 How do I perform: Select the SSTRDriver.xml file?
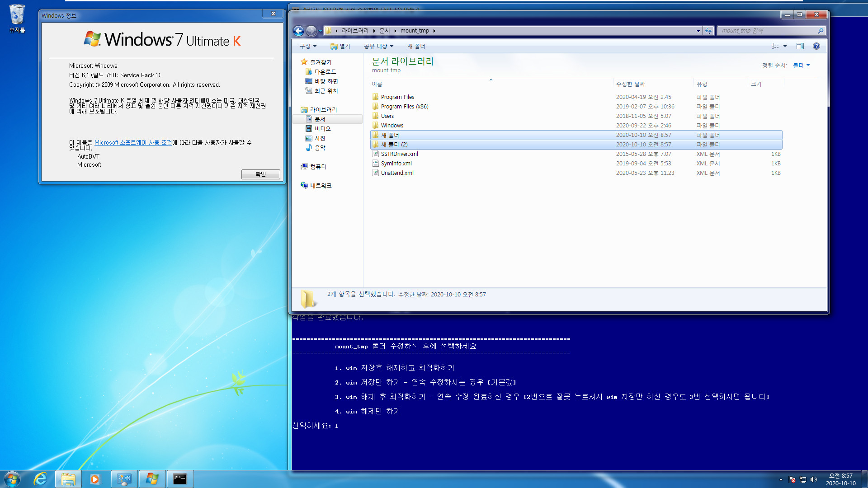coord(576,154)
